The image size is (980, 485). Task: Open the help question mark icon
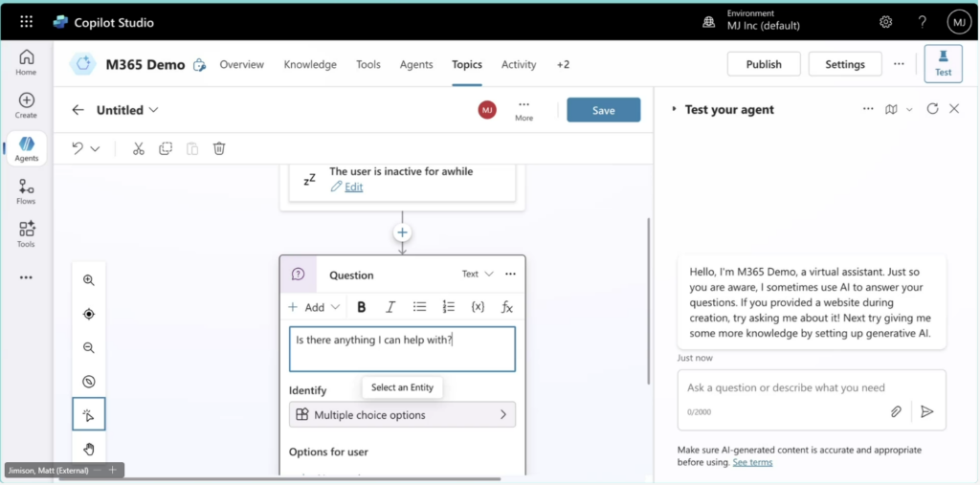[923, 22]
